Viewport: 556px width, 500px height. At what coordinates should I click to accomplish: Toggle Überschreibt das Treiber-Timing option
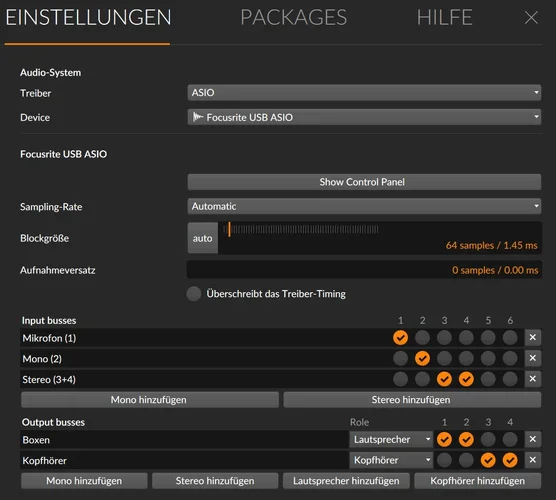pyautogui.click(x=194, y=294)
